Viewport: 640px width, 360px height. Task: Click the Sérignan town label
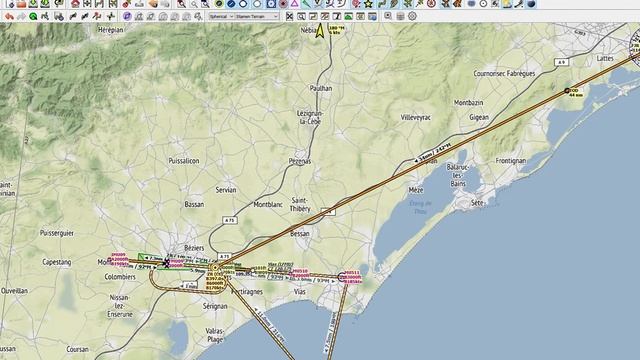[x=215, y=306]
